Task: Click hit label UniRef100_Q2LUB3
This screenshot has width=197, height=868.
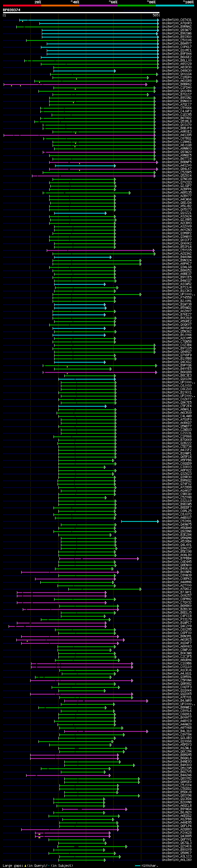Action: 177,738
